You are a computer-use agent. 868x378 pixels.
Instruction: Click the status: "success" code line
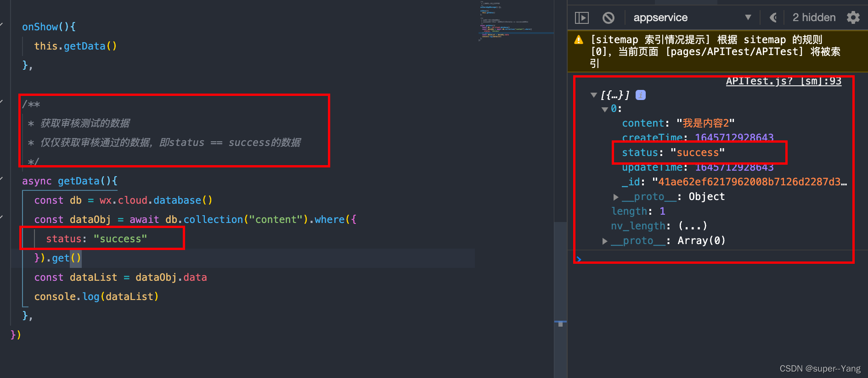pos(96,239)
